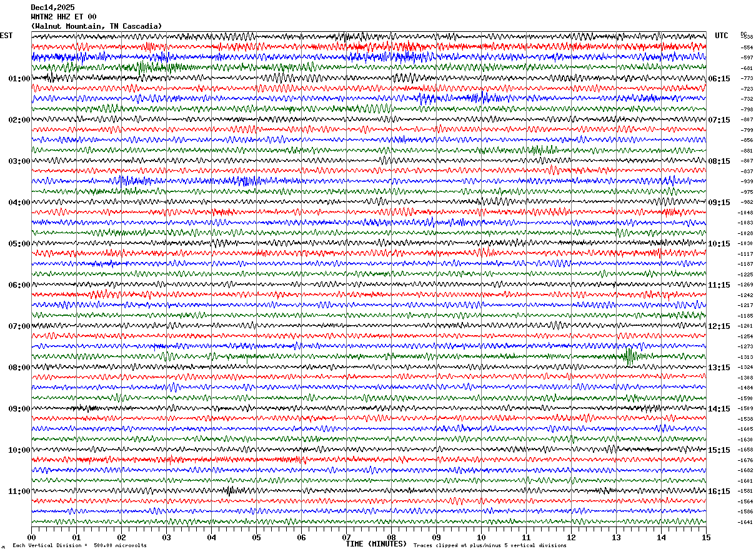The width and height of the screenshot is (756, 554).
Task: Click the DC offset value "-1048"
Action: point(747,213)
